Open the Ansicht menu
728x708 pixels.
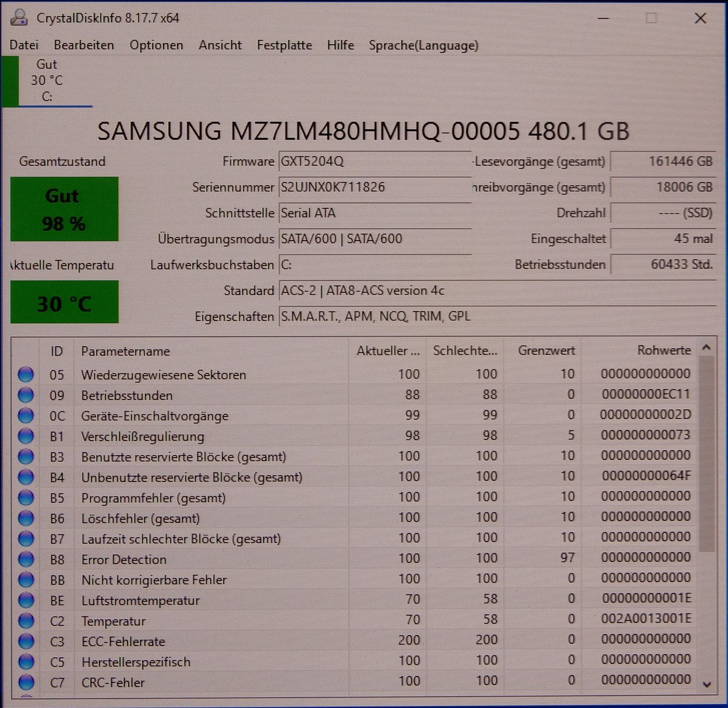pos(220,45)
